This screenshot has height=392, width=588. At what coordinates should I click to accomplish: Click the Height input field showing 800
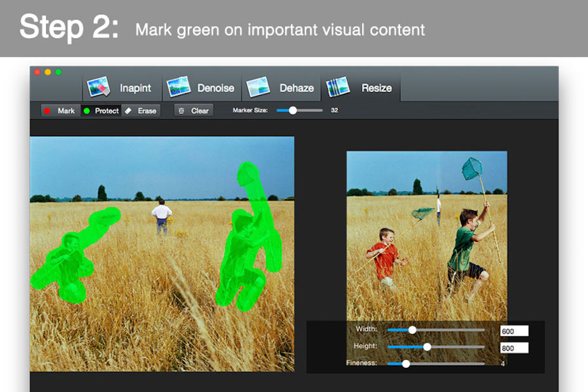point(514,348)
